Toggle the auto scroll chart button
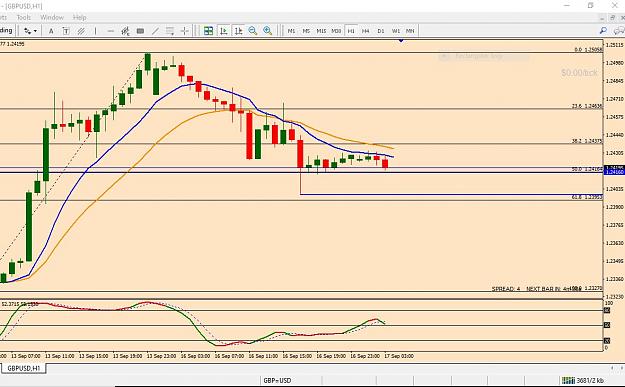625x387 pixels. (x=223, y=31)
